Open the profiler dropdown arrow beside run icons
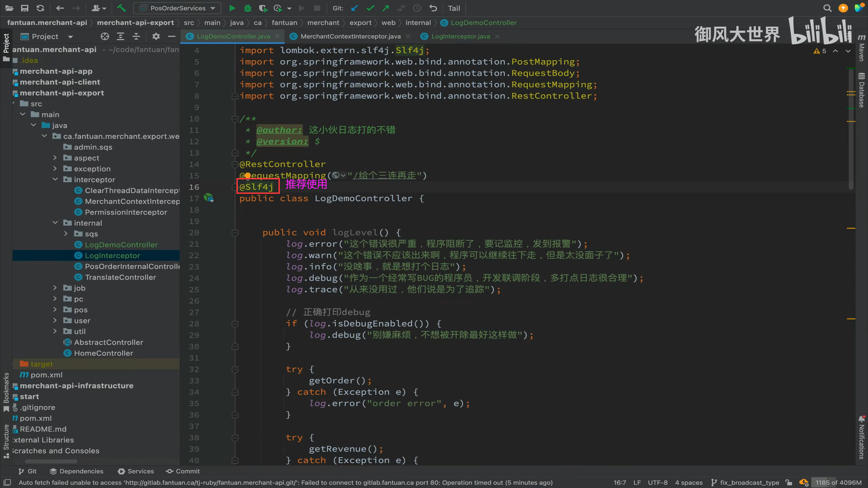 click(289, 8)
